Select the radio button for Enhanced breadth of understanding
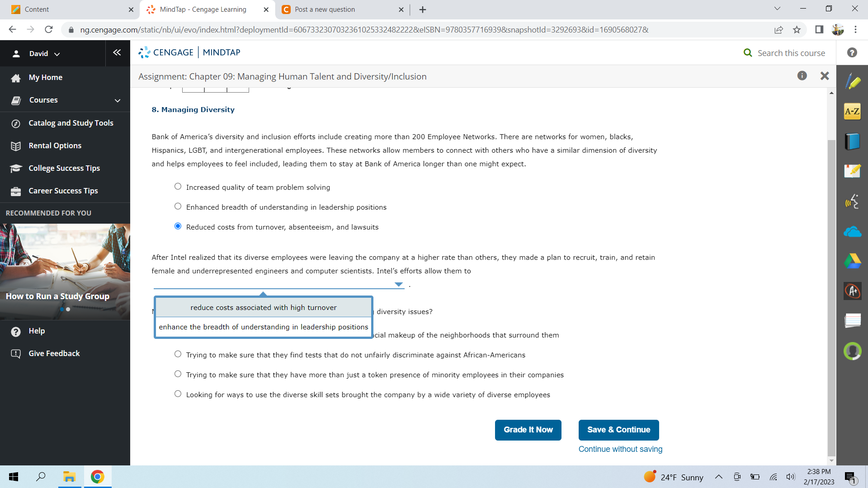The height and width of the screenshot is (488, 868). pyautogui.click(x=177, y=206)
